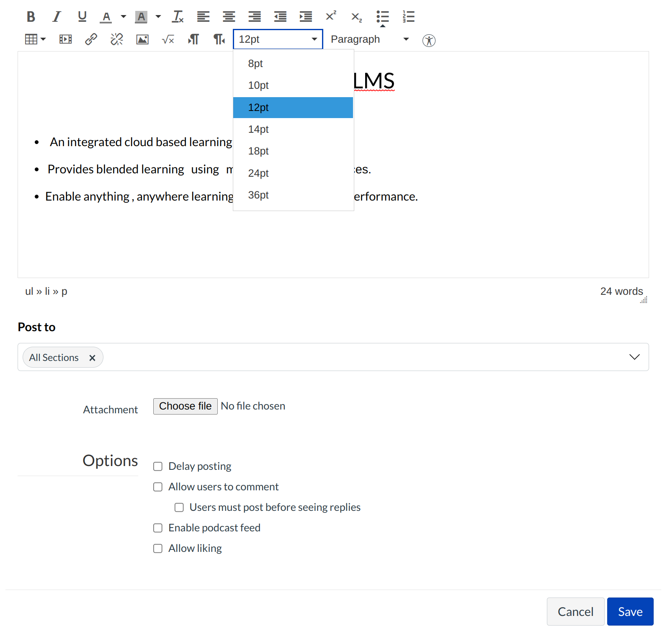Screen dimensions: 670x644
Task: Enable Delay posting
Action: [x=157, y=466]
